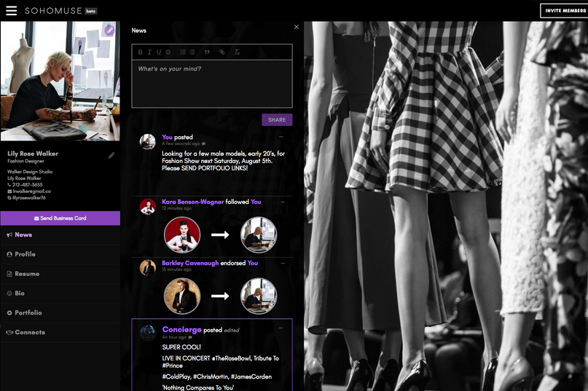Open options menu on your own post
The height and width of the screenshot is (391, 588).
click(x=281, y=137)
